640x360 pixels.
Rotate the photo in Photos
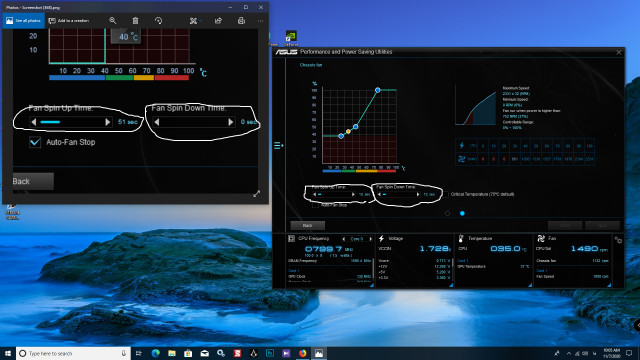[x=158, y=21]
